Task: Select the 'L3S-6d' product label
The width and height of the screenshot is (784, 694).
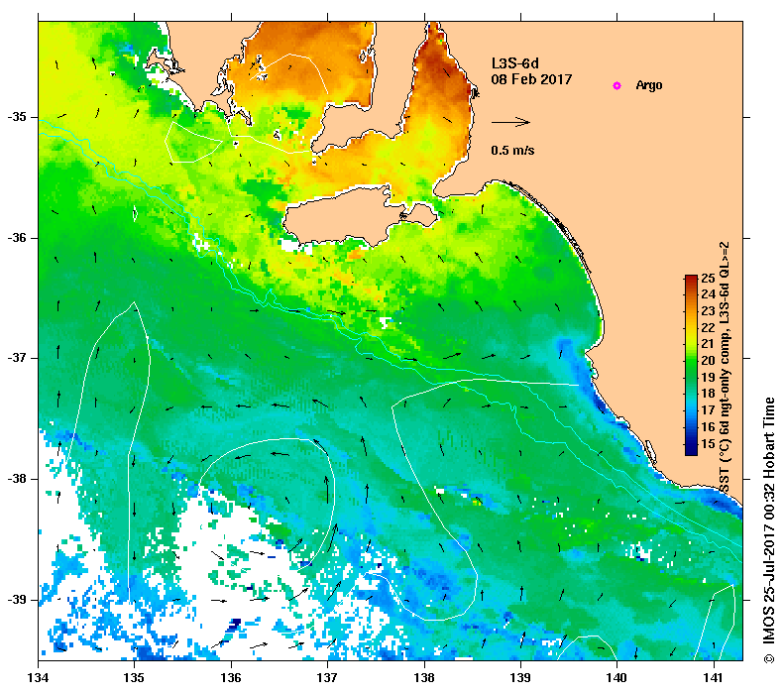Action: [x=515, y=63]
